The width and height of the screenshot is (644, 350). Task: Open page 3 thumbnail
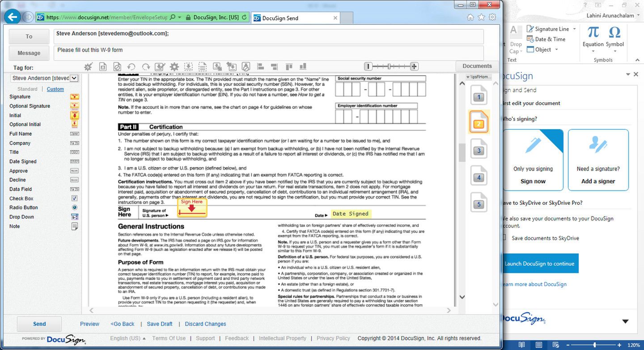click(x=479, y=149)
